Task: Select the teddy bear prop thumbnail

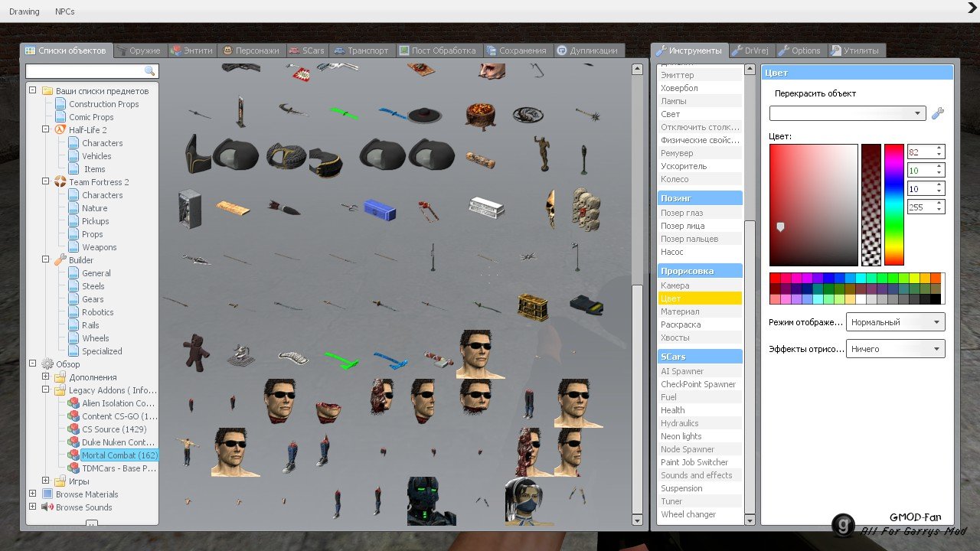Action: click(x=196, y=353)
